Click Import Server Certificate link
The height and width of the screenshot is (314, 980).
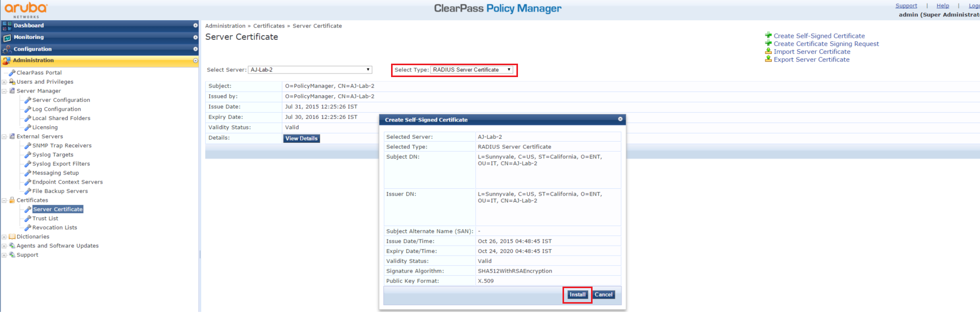point(812,52)
